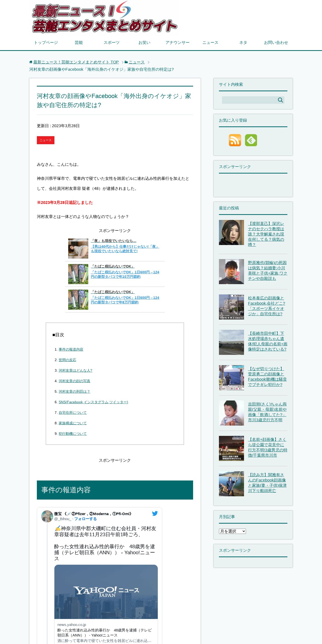Click フォローする in the tweet
The image size is (322, 644).
pos(86,519)
